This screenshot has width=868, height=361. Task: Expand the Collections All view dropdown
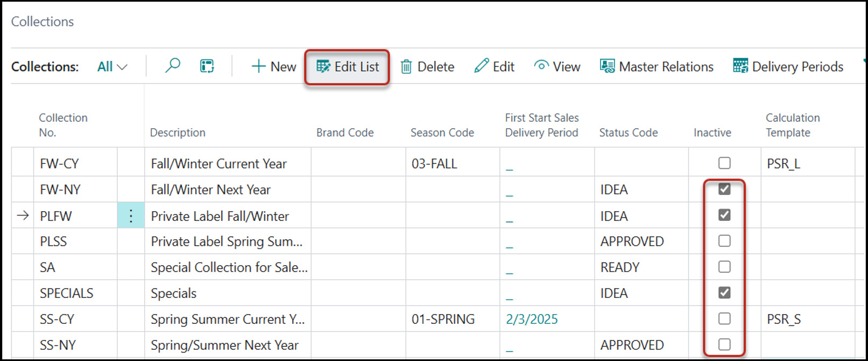[x=112, y=67]
